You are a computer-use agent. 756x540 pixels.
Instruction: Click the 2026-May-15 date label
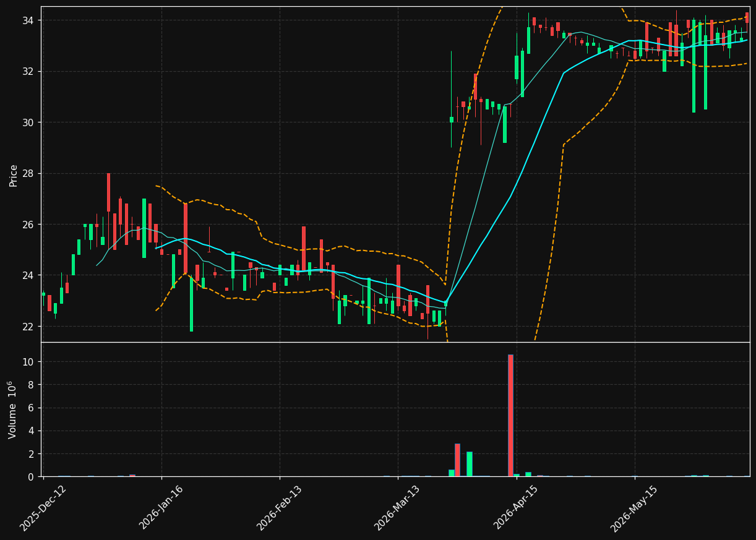click(634, 508)
